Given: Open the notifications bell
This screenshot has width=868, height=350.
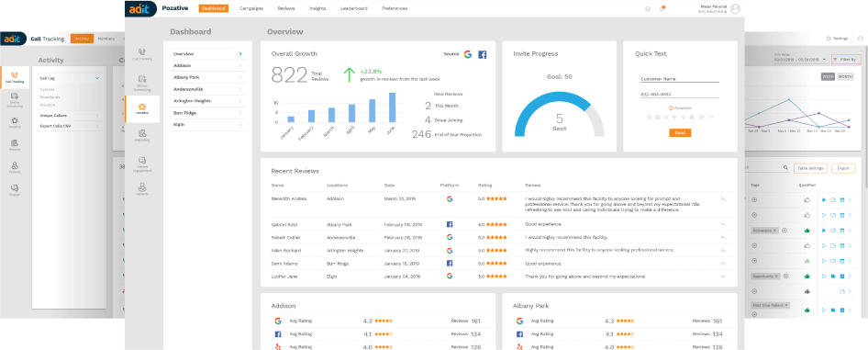Looking at the screenshot, I should 662,8.
